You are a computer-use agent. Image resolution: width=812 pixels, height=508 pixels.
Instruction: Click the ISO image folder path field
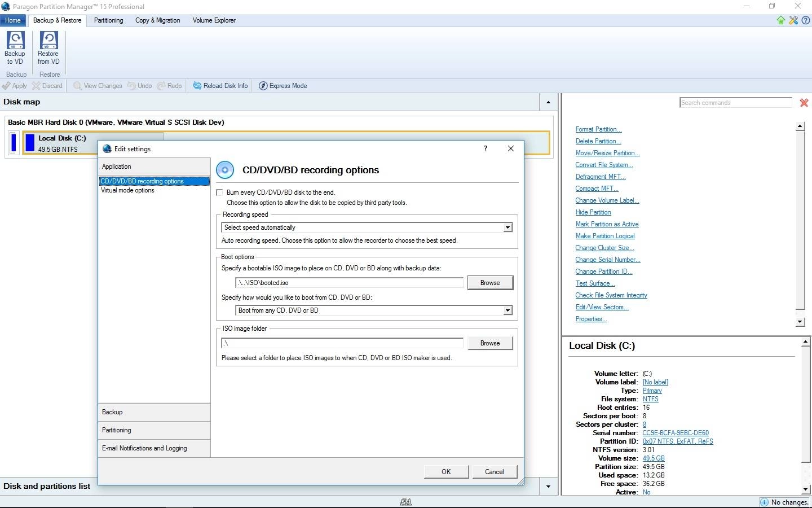pyautogui.click(x=342, y=343)
